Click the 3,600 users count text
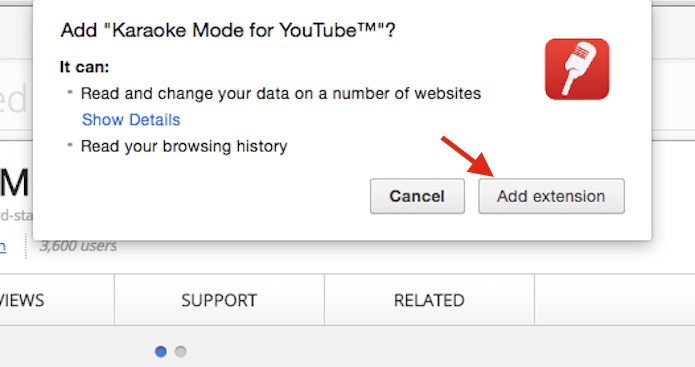The width and height of the screenshot is (695, 367). point(78,246)
